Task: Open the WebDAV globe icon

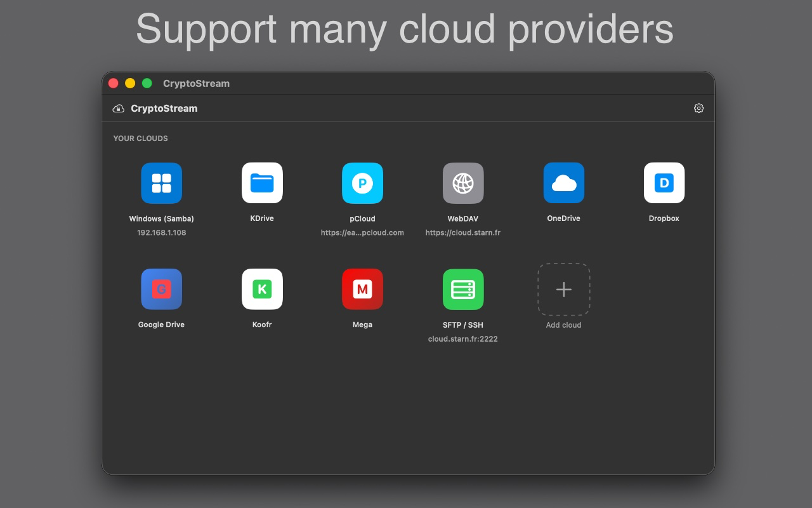Action: 463,183
